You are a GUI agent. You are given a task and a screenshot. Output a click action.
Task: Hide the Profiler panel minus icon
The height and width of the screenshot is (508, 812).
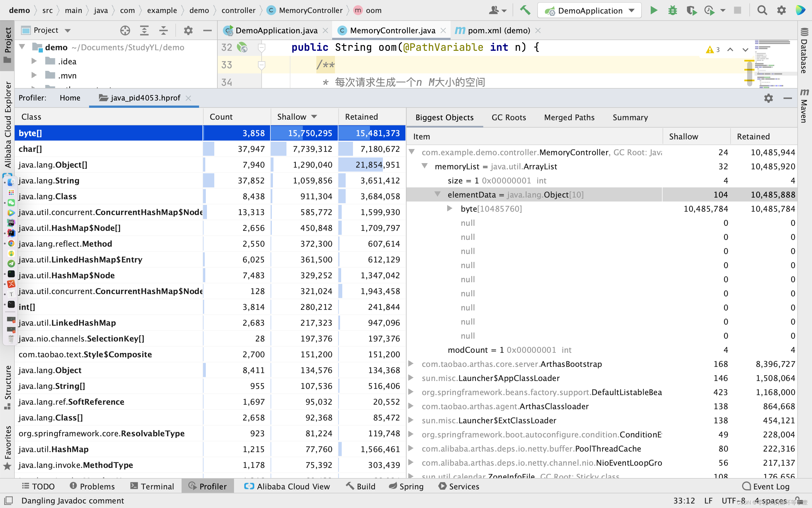click(x=787, y=98)
